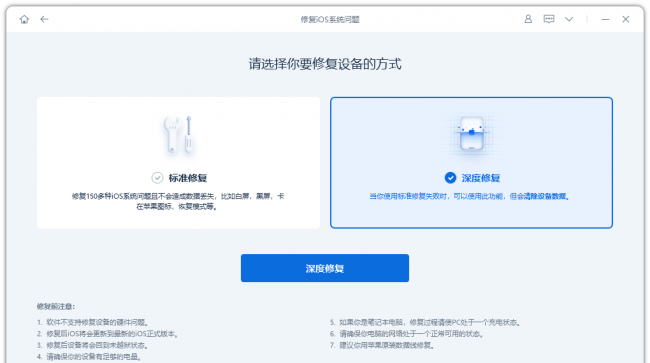Click the 修复iOS系统问题 window title
Viewport: 650px width, 363px height.
pos(330,19)
